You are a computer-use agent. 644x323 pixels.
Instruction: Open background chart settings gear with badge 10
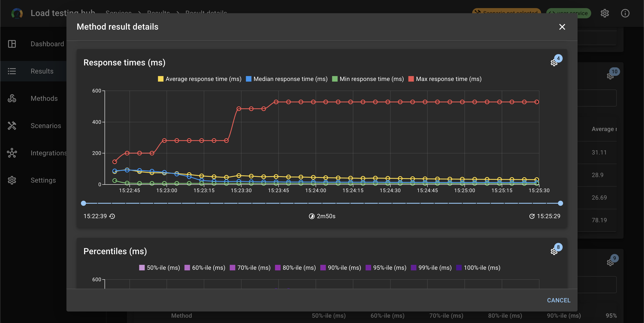tap(610, 76)
